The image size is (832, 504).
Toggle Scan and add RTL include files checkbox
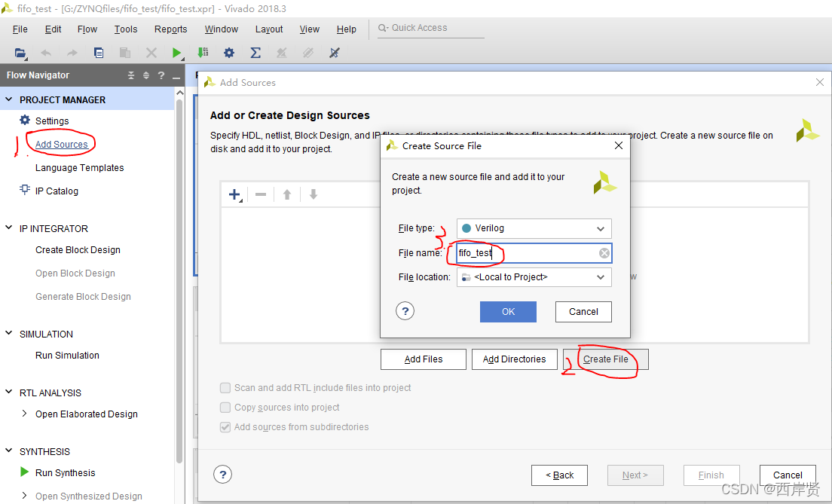(x=225, y=388)
